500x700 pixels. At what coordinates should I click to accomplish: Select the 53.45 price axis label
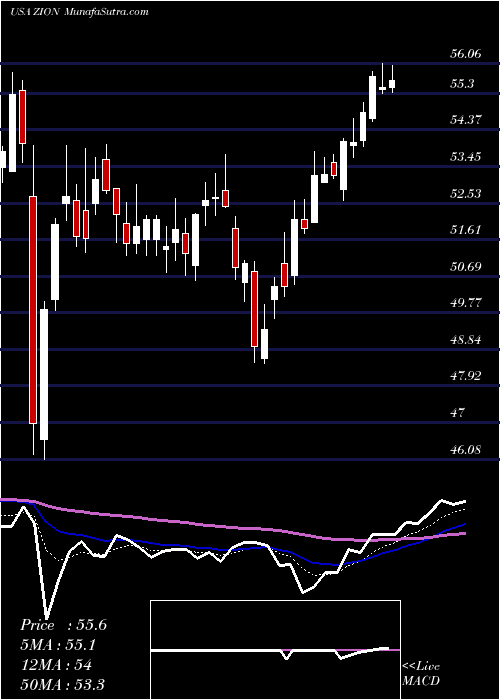[465, 157]
